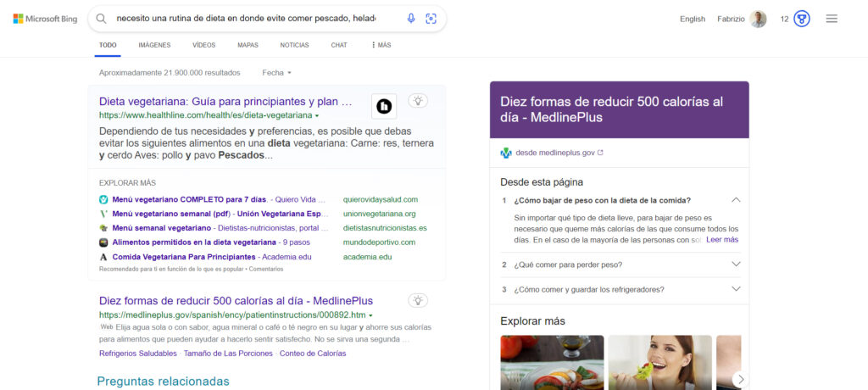The height and width of the screenshot is (390, 868).
Task: Open the MÁS overflow menu
Action: (381, 45)
